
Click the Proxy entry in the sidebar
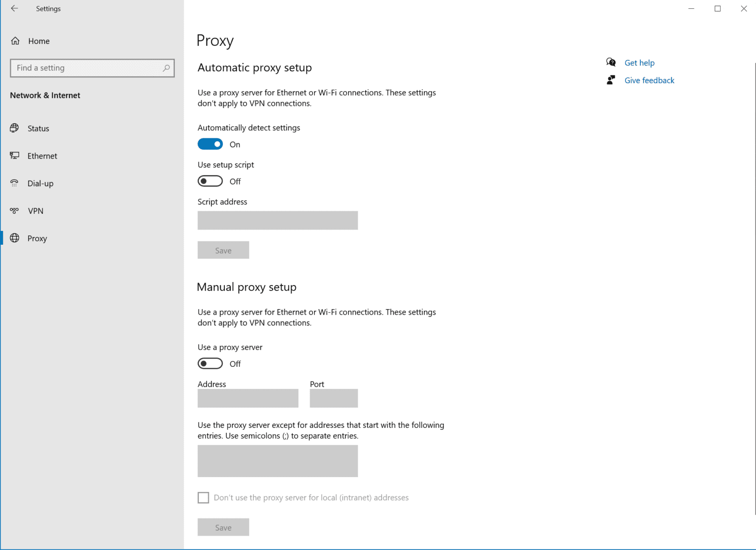click(x=37, y=238)
